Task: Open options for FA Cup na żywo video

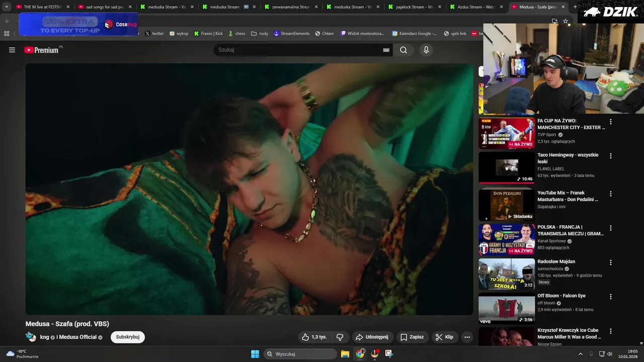Action: pos(611,122)
